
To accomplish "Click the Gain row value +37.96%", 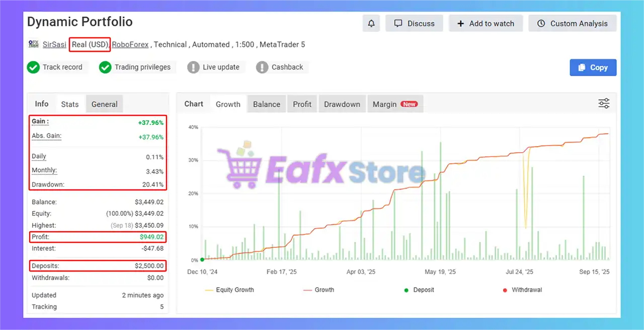I will [151, 122].
